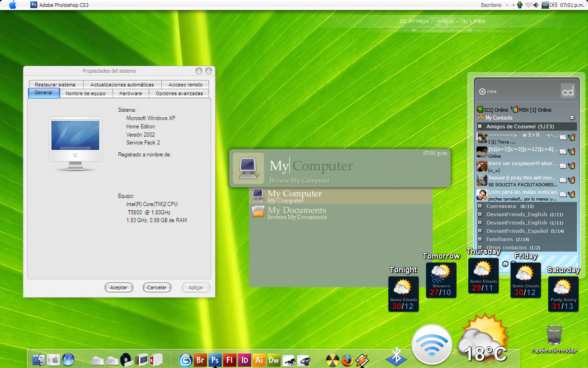The width and height of the screenshot is (588, 368).
Task: Open the vinyl record player dock icon
Action: click(126, 360)
